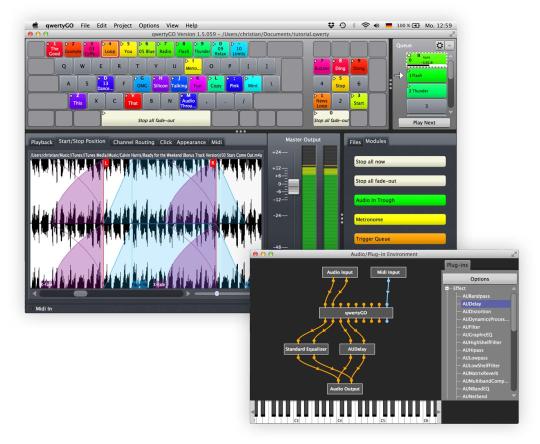540x444 pixels.
Task: Collapse the Effect tree in Plug-ins list
Action: tap(447, 288)
